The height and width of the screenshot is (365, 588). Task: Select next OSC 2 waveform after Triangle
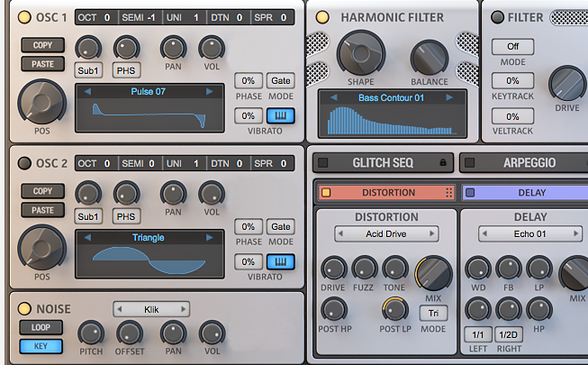pos(209,237)
